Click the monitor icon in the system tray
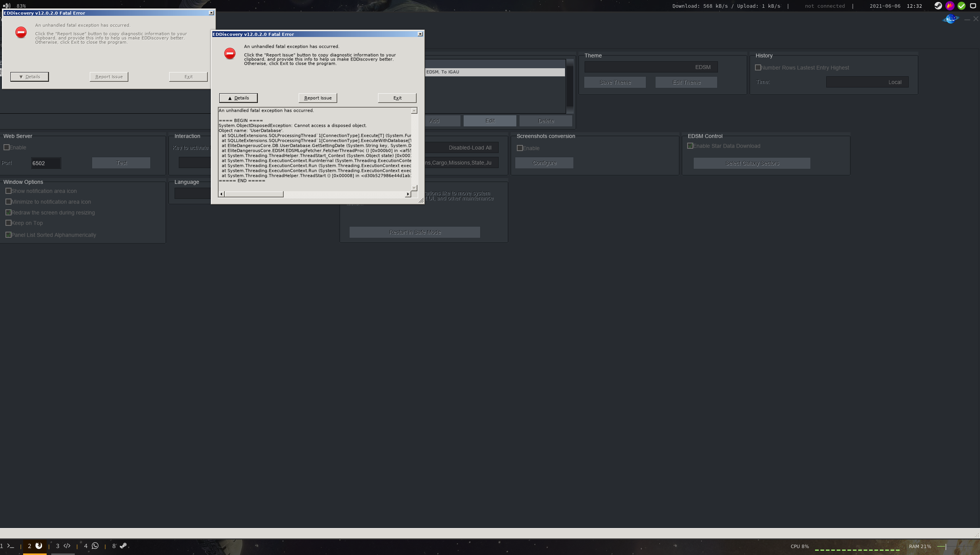This screenshot has width=980, height=555. click(x=975, y=6)
